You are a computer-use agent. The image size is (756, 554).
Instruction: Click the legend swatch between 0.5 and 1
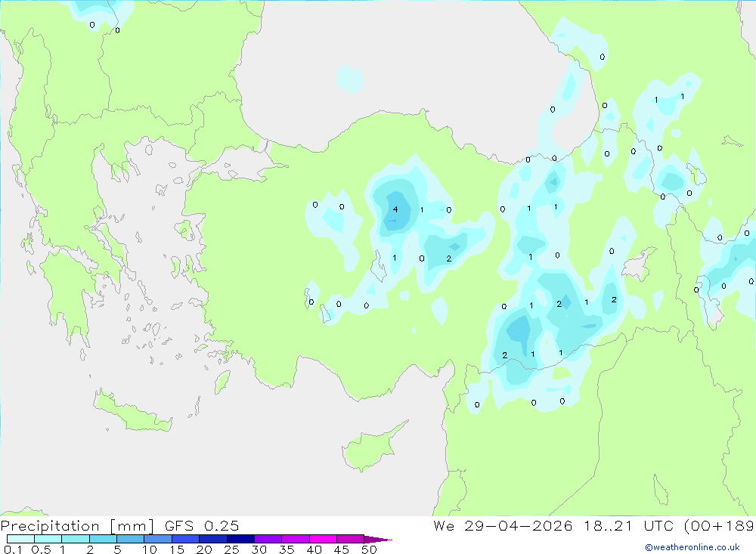pyautogui.click(x=48, y=539)
